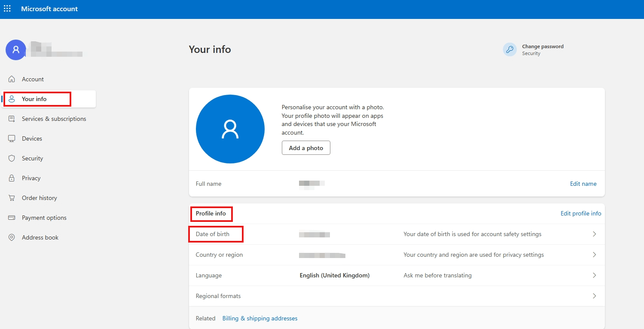Screen dimensions: 644x329
Task: Click the Edit name link
Action: [583, 184]
